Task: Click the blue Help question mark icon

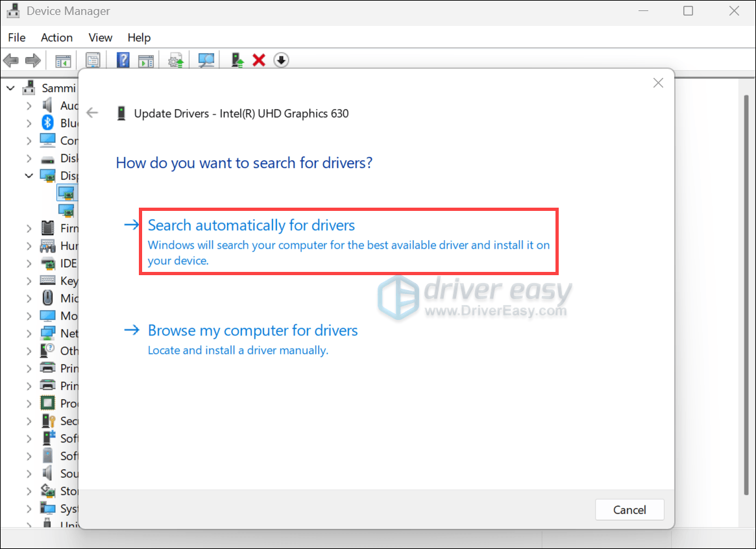Action: (123, 60)
